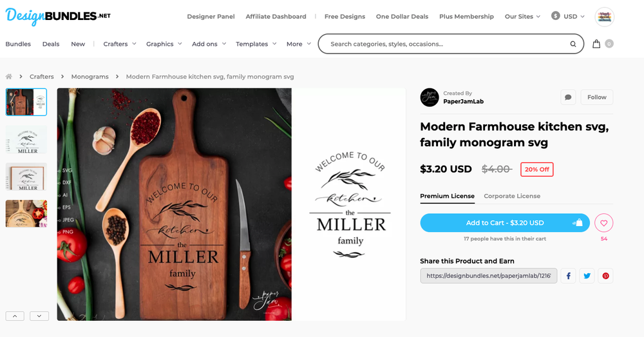Expand the Graphics dropdown menu
This screenshot has width=644, height=337.
pos(164,44)
